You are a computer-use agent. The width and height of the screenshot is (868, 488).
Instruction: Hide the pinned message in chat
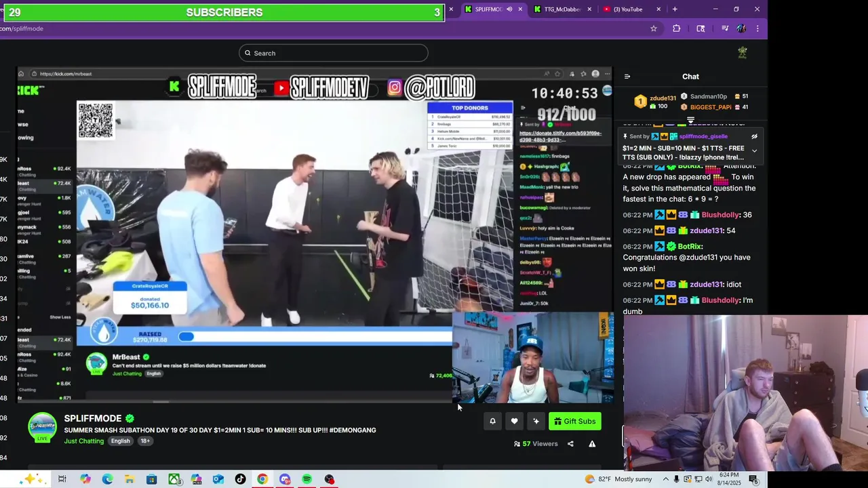pyautogui.click(x=754, y=137)
